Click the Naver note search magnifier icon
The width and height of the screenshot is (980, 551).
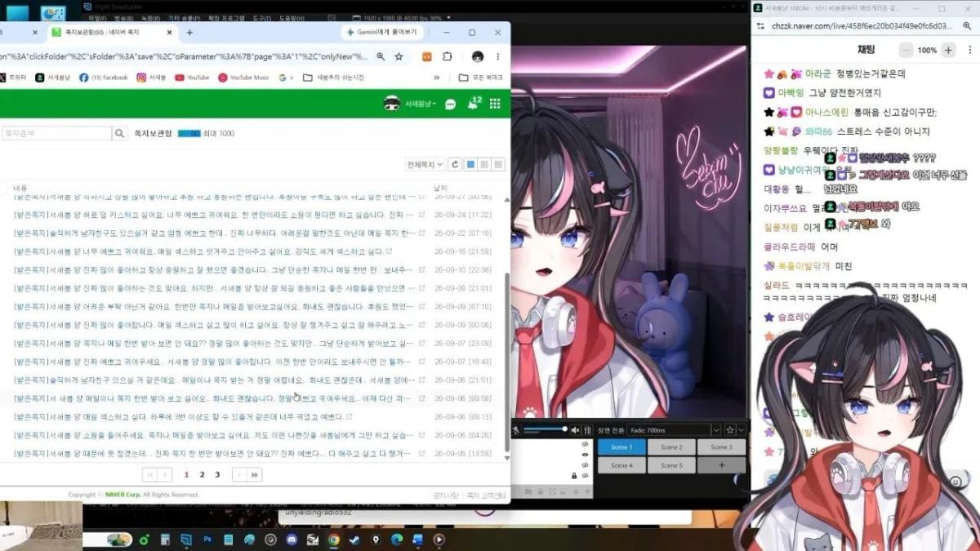coord(120,133)
